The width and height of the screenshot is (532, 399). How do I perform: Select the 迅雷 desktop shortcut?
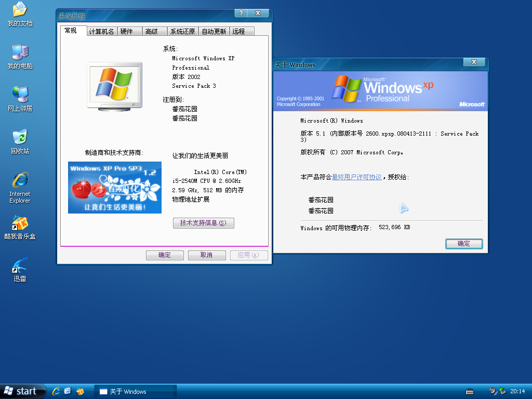[x=20, y=270]
